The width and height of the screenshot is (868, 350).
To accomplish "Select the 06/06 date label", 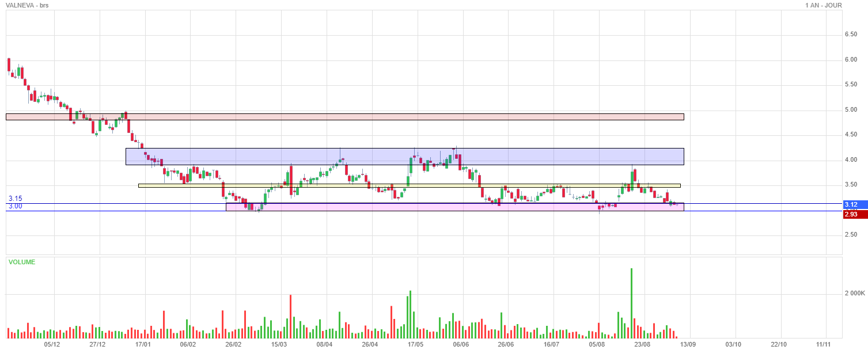I will (461, 344).
